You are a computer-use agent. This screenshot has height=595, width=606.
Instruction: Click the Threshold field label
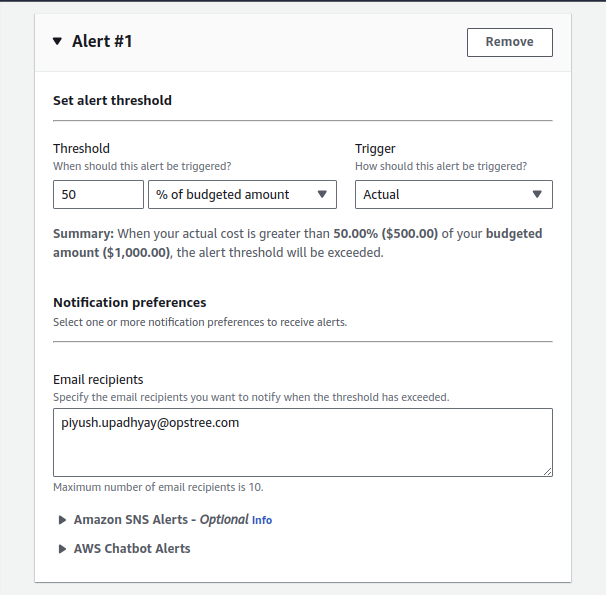81,149
